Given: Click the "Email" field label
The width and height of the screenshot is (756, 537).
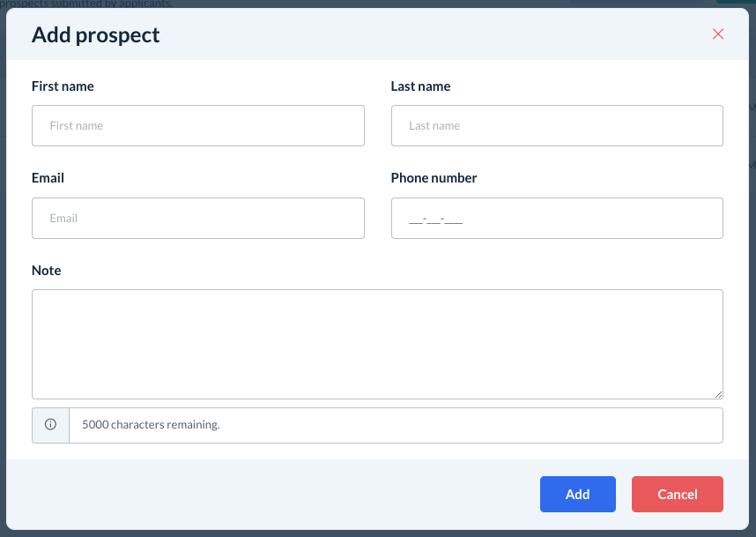Looking at the screenshot, I should (x=48, y=178).
